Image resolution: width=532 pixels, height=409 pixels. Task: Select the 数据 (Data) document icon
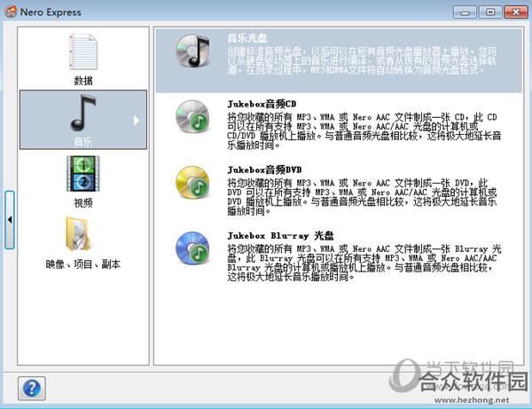coord(83,51)
